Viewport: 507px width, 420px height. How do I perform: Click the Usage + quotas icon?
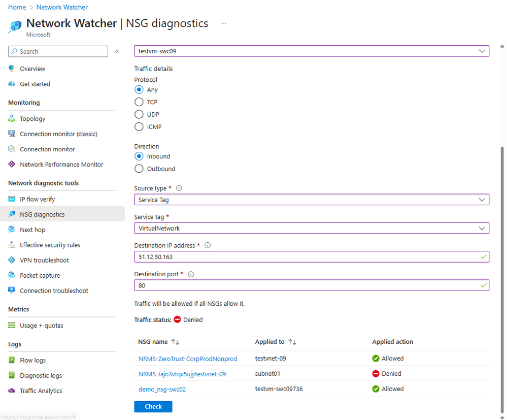coord(12,325)
